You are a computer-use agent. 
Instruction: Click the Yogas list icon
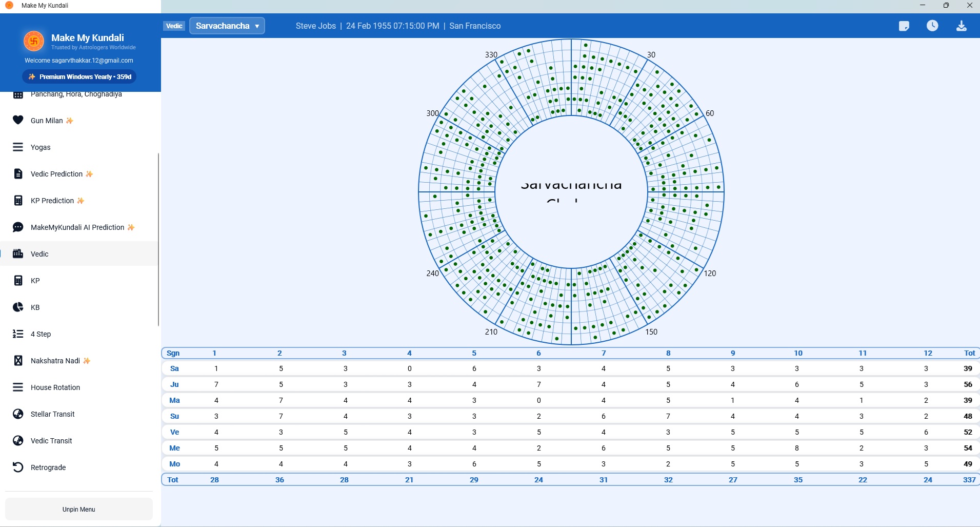pos(18,147)
